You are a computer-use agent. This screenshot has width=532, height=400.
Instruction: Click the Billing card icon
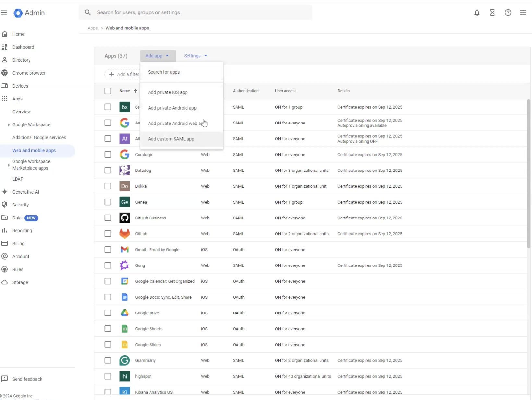click(x=5, y=243)
